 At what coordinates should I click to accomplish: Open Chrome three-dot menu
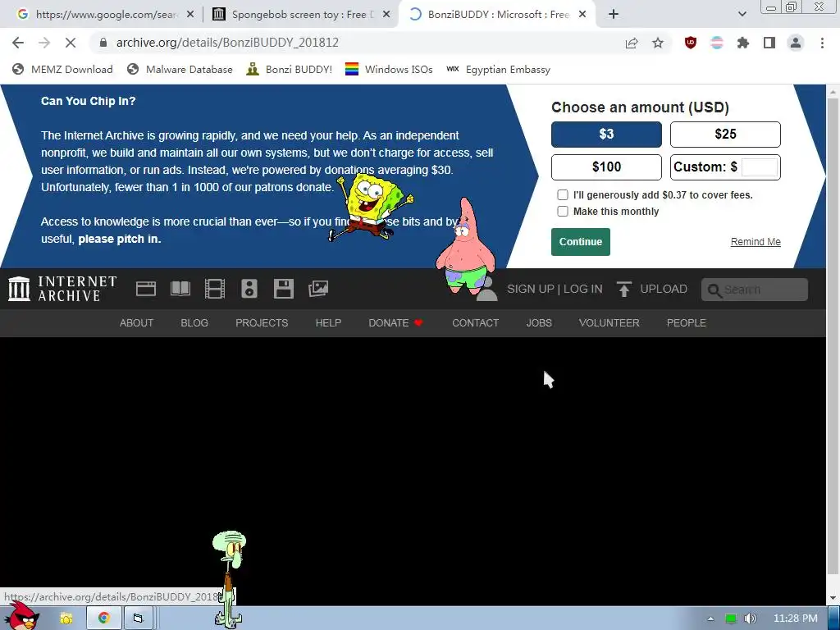coord(822,43)
